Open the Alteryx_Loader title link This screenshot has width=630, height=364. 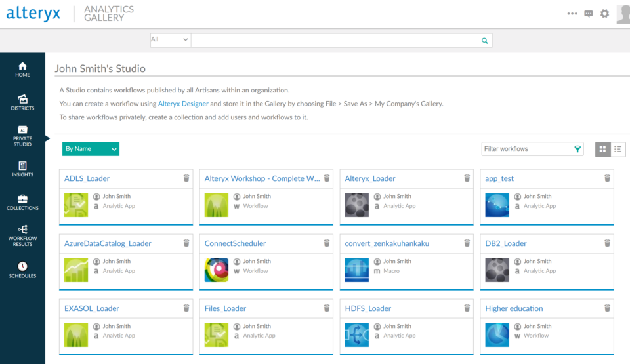pyautogui.click(x=370, y=178)
